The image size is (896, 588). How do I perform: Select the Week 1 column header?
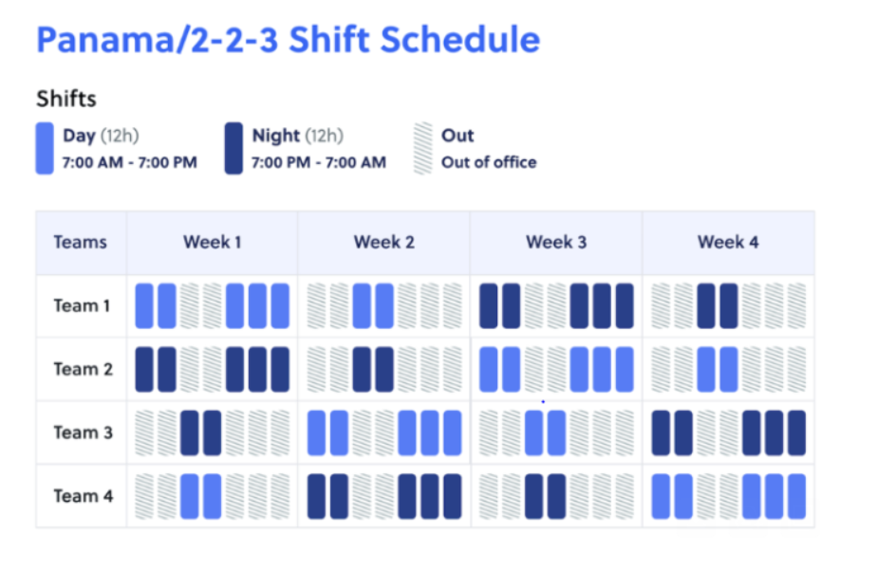(212, 243)
